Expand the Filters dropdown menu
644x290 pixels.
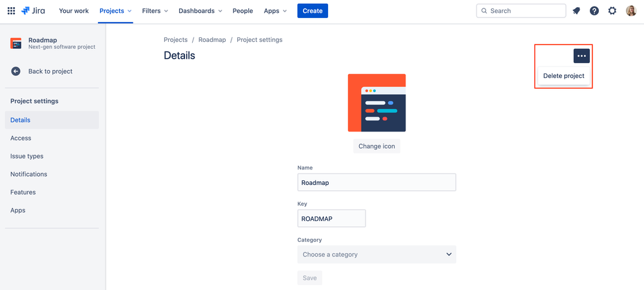[x=155, y=11]
